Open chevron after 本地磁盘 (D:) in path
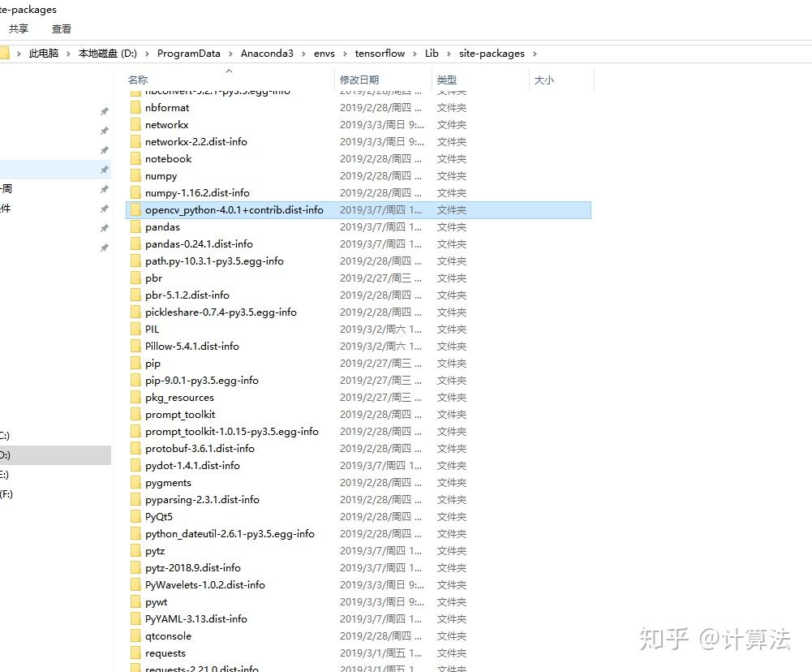The height and width of the screenshot is (672, 812). coord(147,54)
